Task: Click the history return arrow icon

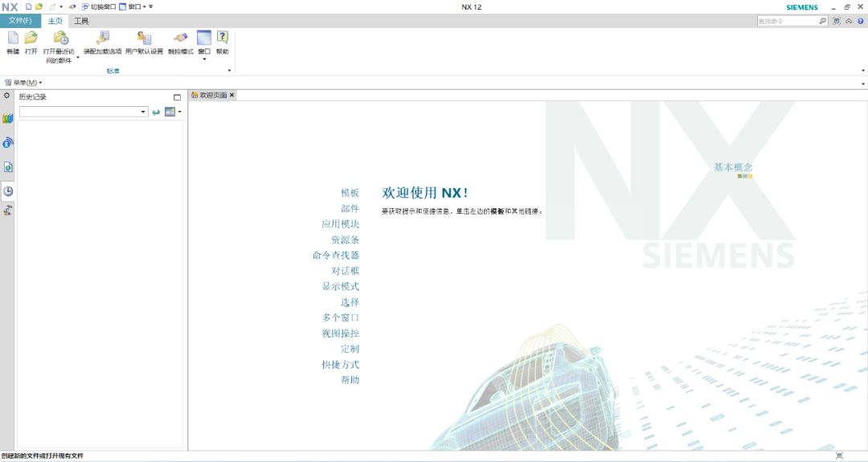Action: (156, 112)
